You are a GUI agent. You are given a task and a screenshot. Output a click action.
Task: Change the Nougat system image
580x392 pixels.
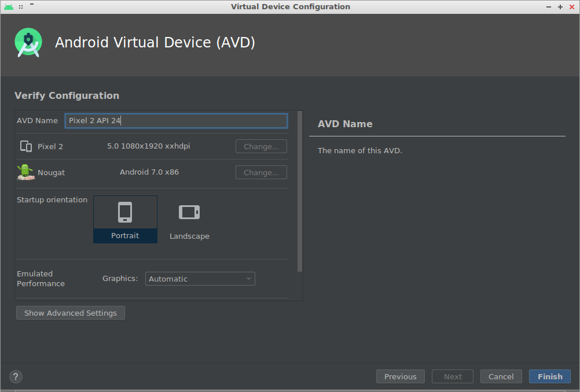pos(261,172)
